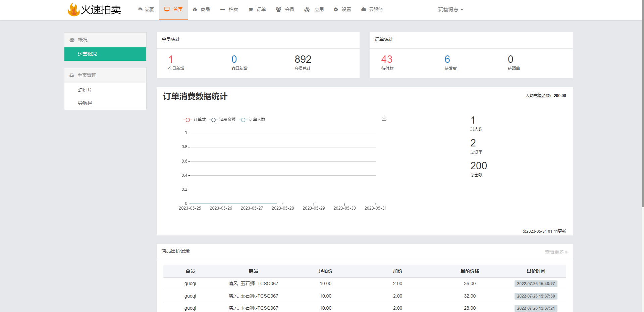Click the 火速拍卖 flame logo
The width and height of the screenshot is (644, 312).
click(73, 9)
